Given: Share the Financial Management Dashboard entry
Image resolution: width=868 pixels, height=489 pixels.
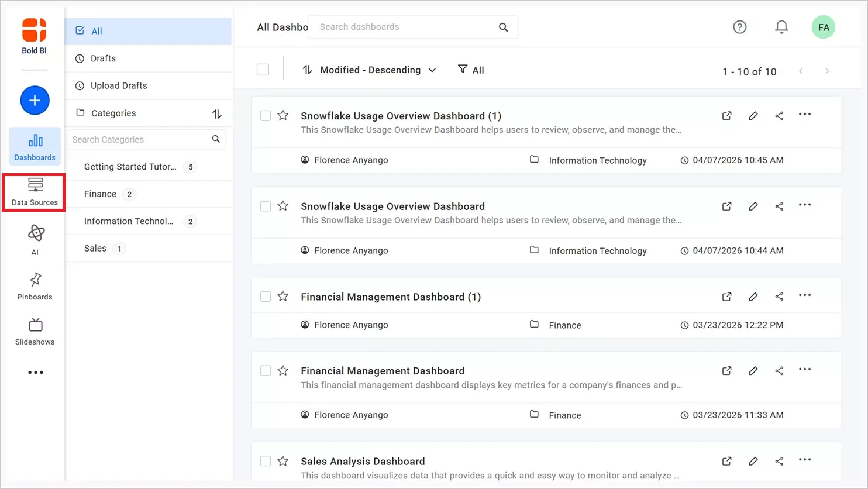Looking at the screenshot, I should click(x=779, y=370).
